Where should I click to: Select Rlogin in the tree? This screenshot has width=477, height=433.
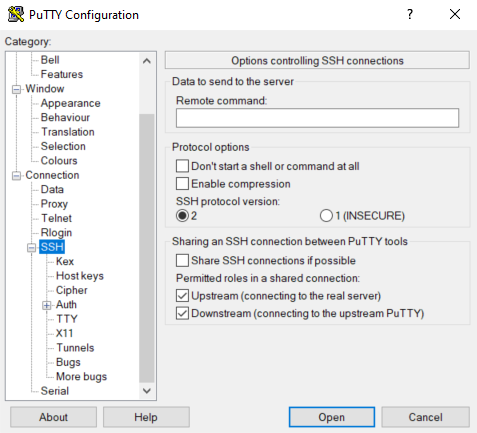[56, 233]
